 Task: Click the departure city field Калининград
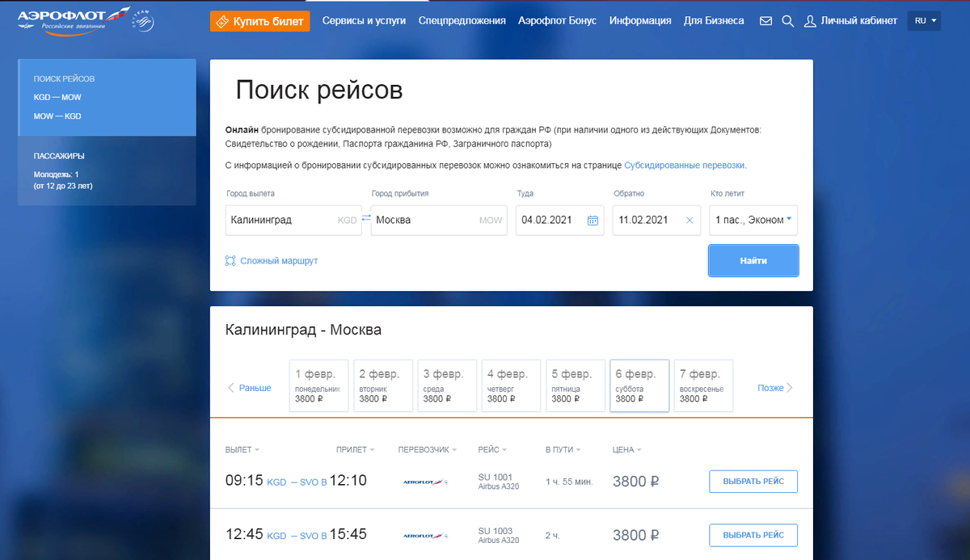click(x=294, y=220)
